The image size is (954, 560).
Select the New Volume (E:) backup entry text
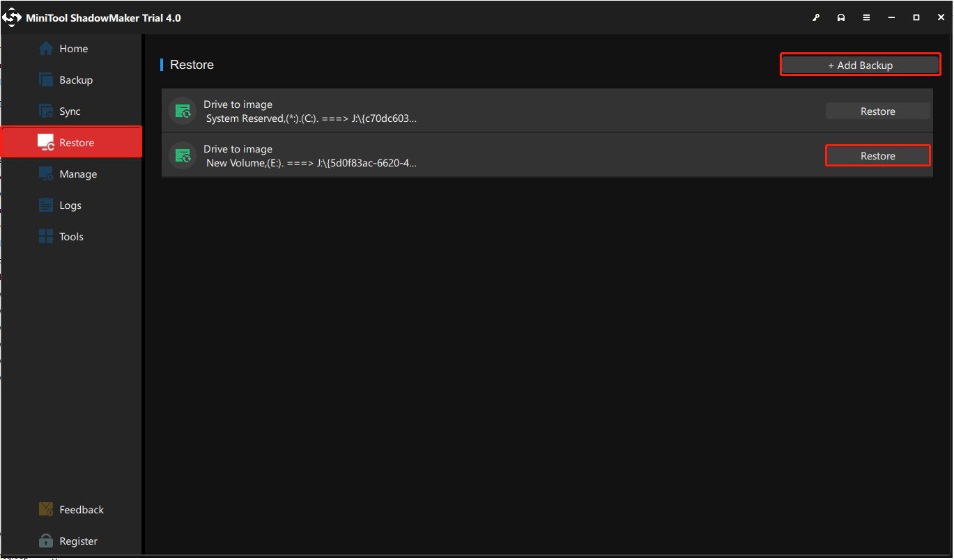point(311,163)
